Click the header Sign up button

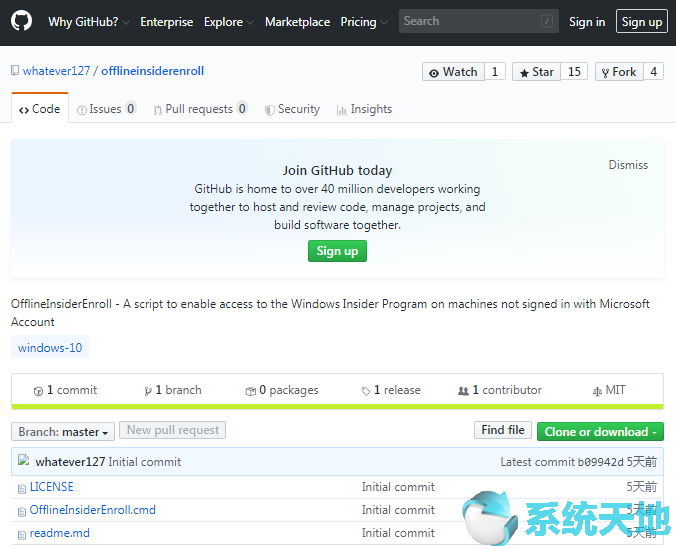642,22
